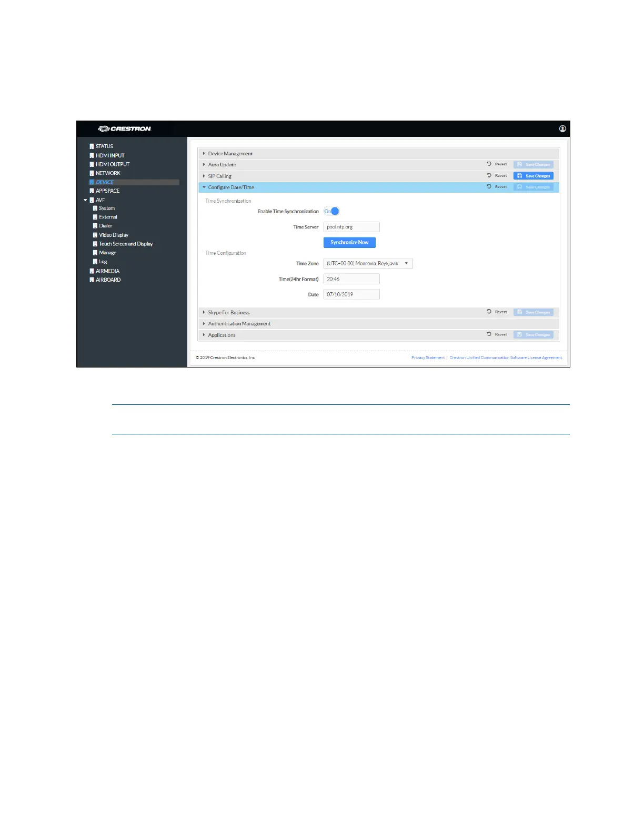Save Changes for Applications
Image resolution: width=644 pixels, height=834 pixels.
(x=534, y=335)
